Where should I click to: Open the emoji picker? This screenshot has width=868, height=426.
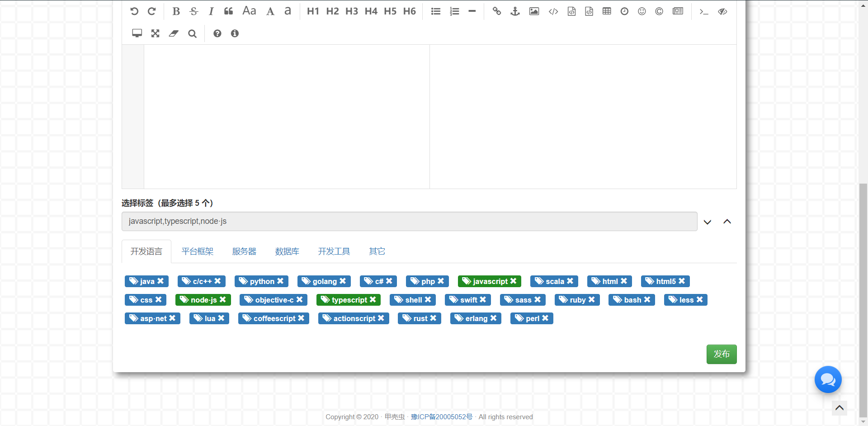642,11
